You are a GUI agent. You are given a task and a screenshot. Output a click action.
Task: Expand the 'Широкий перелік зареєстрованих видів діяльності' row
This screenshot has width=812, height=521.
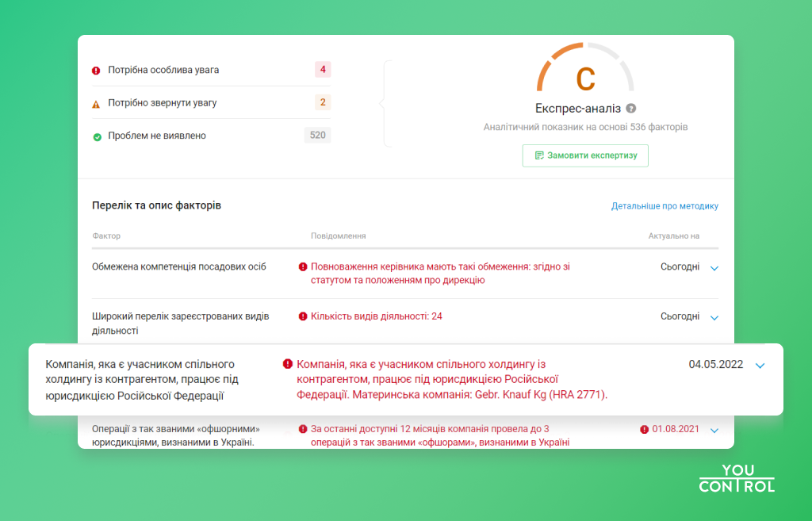tap(714, 317)
